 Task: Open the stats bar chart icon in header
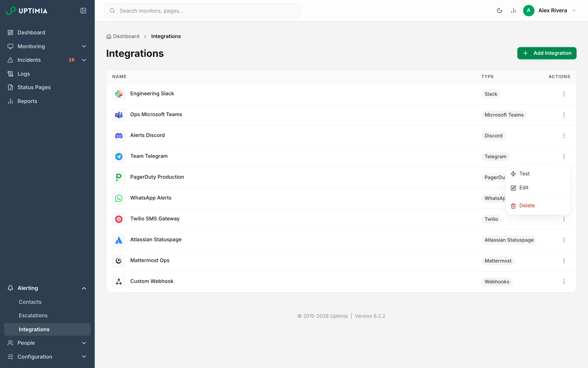(513, 10)
